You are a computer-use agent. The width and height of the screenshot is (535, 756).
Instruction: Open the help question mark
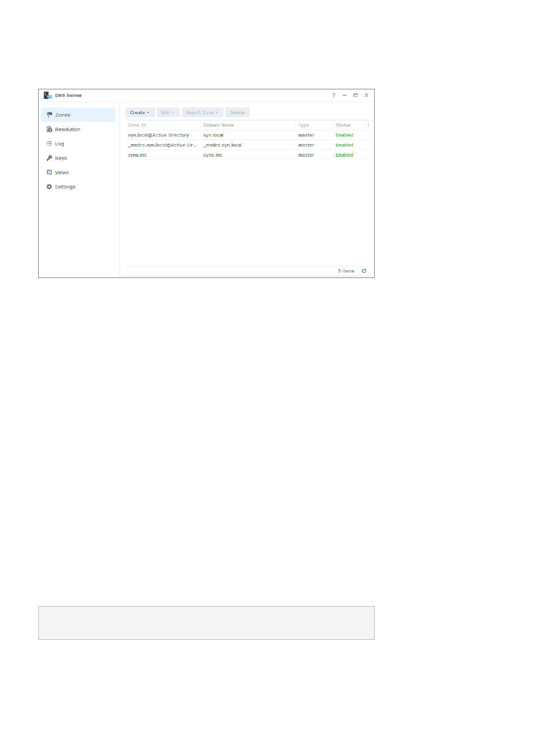334,95
